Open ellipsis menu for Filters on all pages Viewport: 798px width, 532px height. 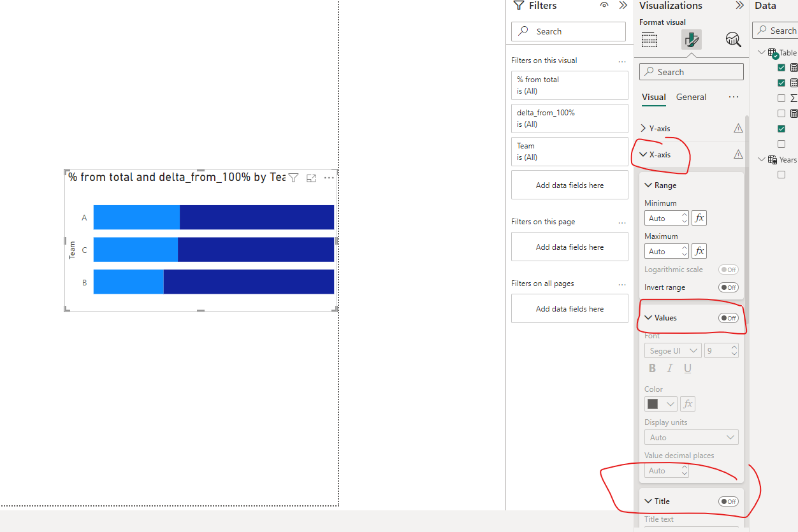point(622,284)
